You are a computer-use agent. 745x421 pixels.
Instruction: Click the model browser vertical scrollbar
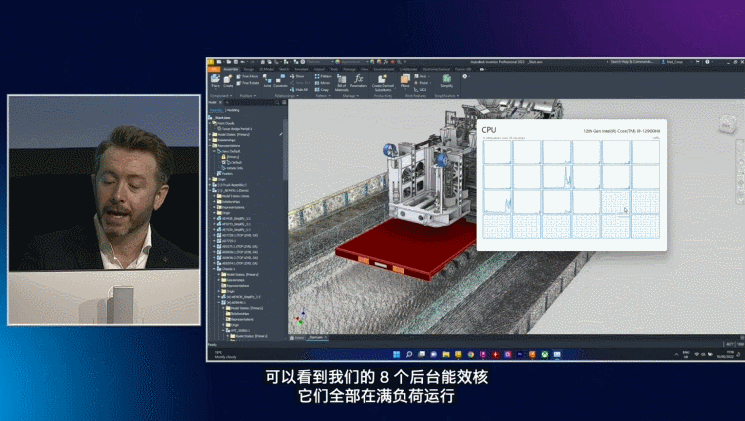[x=285, y=150]
